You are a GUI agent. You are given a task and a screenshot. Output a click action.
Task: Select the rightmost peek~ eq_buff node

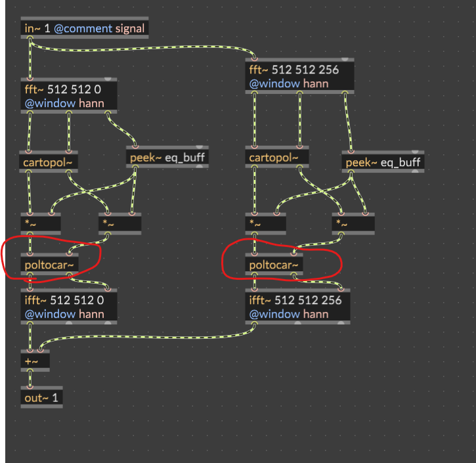point(383,162)
